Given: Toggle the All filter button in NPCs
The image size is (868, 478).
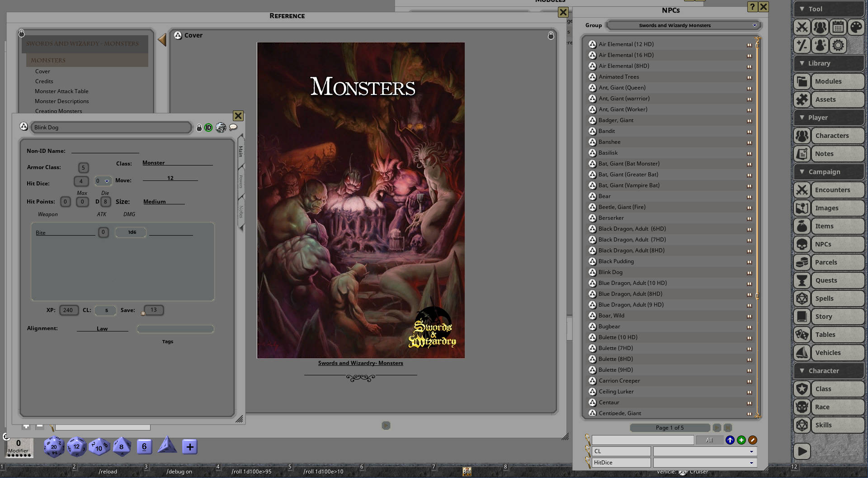Looking at the screenshot, I should [x=709, y=440].
